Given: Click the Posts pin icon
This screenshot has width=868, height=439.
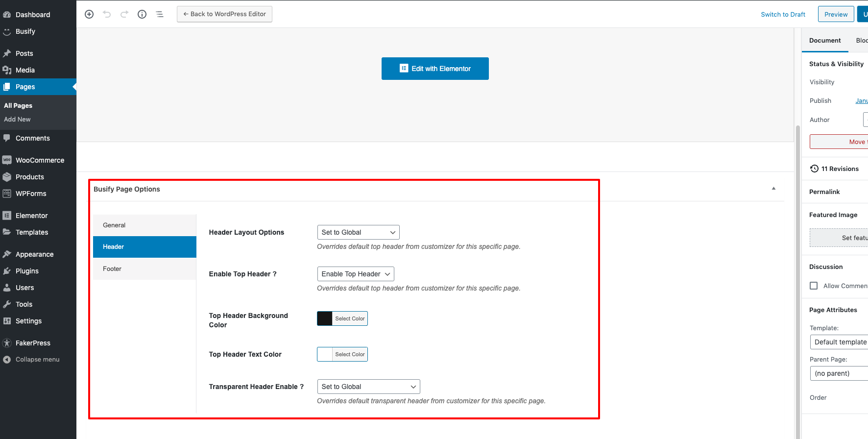Looking at the screenshot, I should click(7, 53).
